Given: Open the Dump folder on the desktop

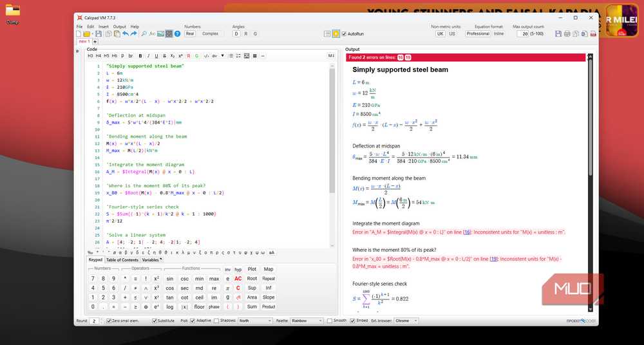Looking at the screenshot, I should (x=12, y=14).
